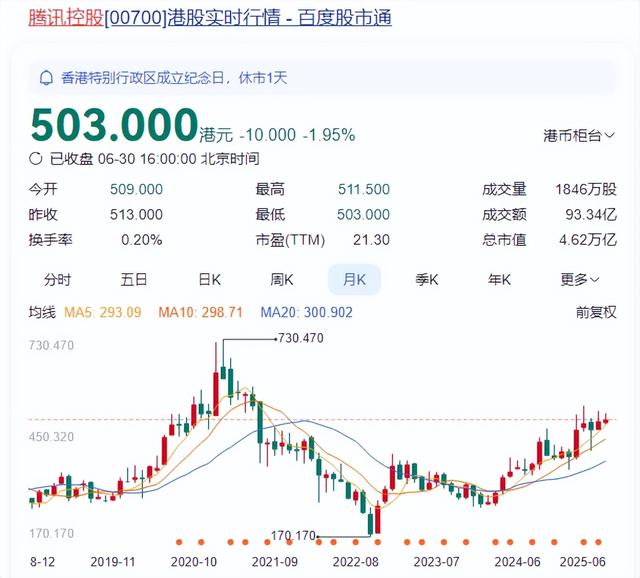Open the 年K chart tab
This screenshot has width=640, height=578.
[499, 280]
